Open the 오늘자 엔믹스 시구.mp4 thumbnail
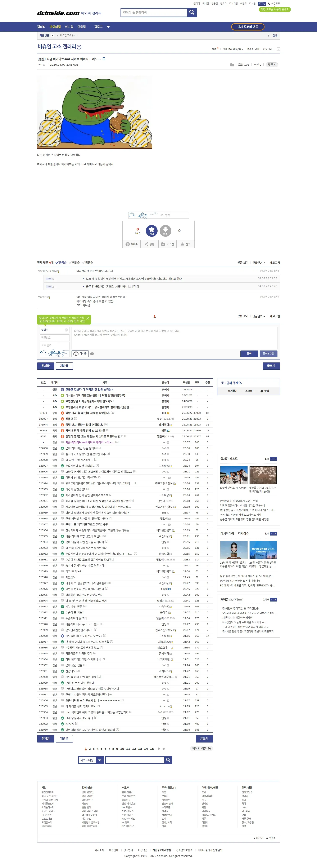The width and height of the screenshot is (317, 868). tap(234, 475)
